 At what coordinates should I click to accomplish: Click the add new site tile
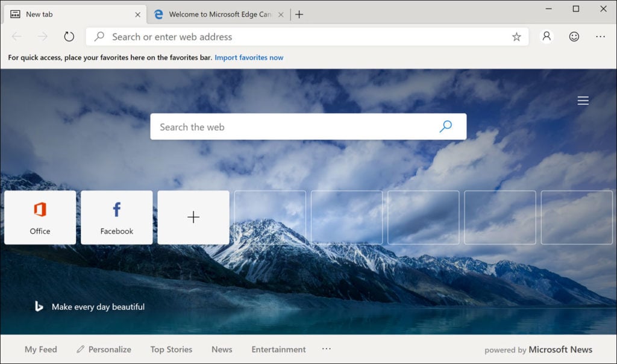click(x=193, y=216)
